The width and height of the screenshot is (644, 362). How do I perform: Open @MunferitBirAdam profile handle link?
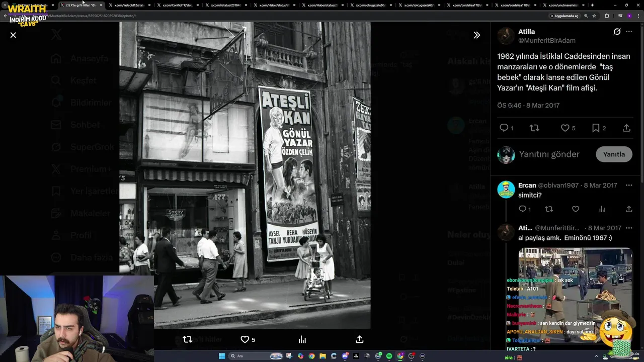coord(547,40)
